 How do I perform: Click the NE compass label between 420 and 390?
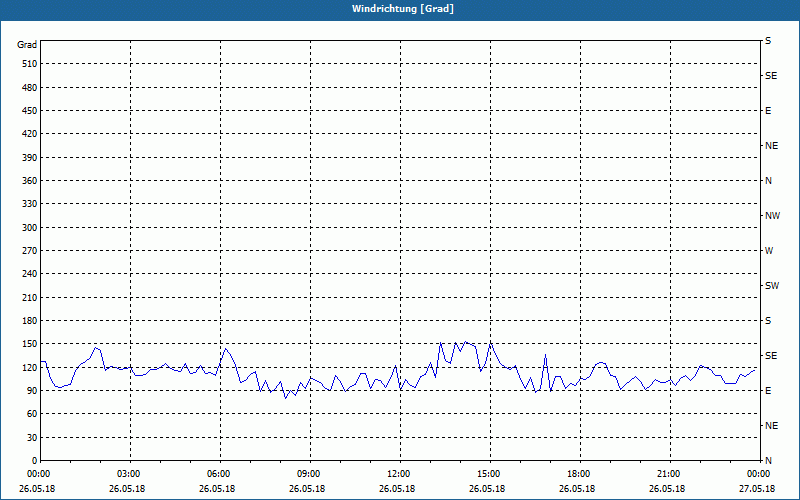(x=771, y=146)
